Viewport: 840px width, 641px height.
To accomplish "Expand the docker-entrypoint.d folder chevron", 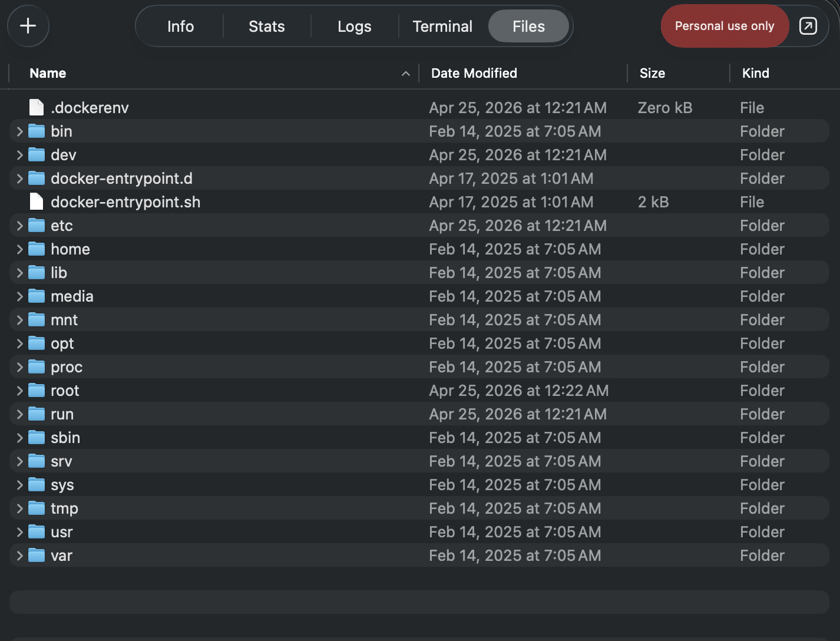I will [x=19, y=178].
